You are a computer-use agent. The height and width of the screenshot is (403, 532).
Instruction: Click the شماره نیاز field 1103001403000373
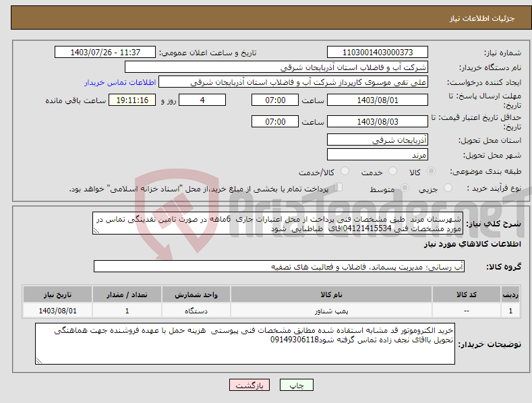[x=378, y=53]
